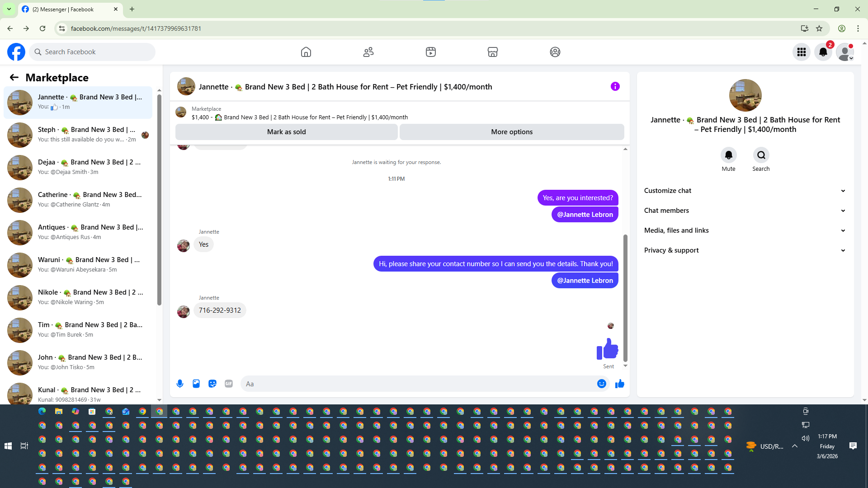Search within the conversation

point(761,155)
